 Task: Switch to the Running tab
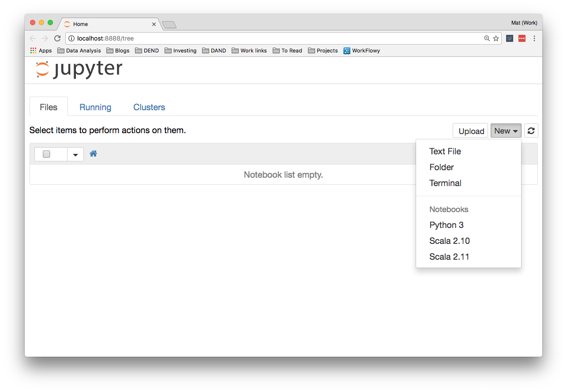[95, 107]
